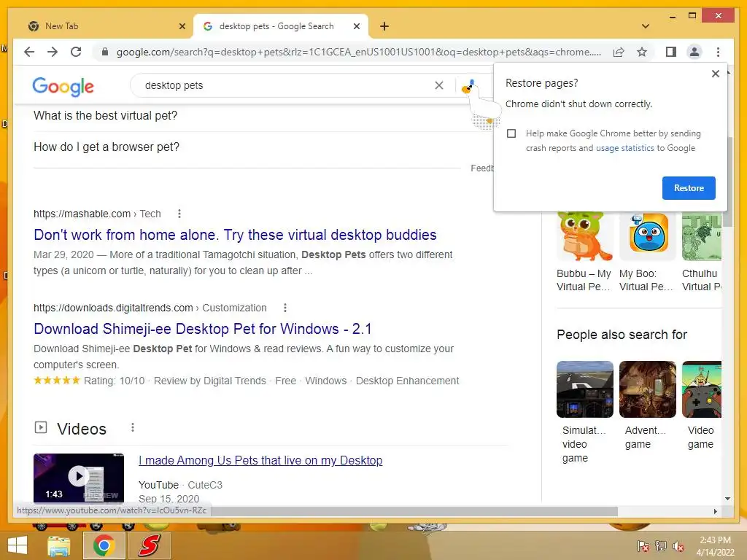Go back to the previous page
Screen dimensions: 747x560
point(29,52)
